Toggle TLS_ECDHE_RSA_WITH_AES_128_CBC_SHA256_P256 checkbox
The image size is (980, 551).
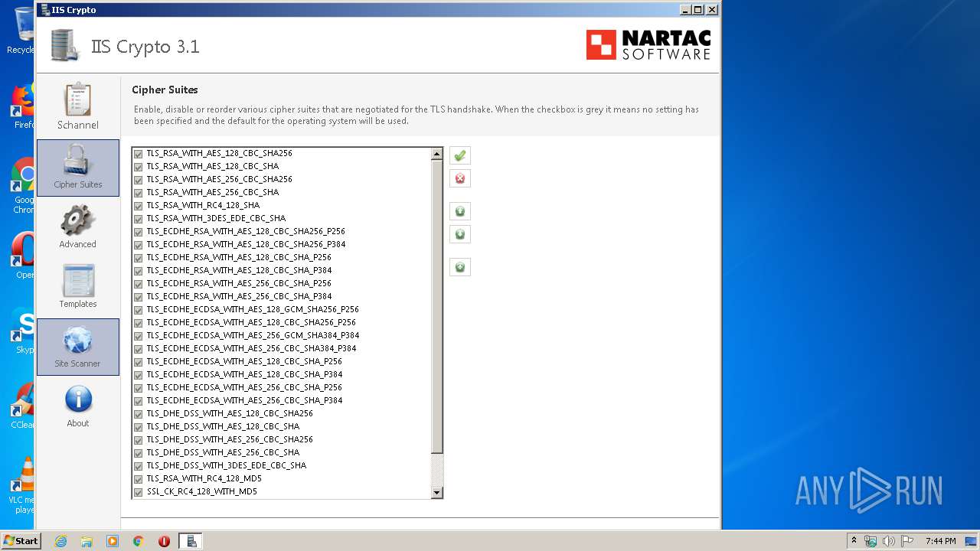[139, 232]
